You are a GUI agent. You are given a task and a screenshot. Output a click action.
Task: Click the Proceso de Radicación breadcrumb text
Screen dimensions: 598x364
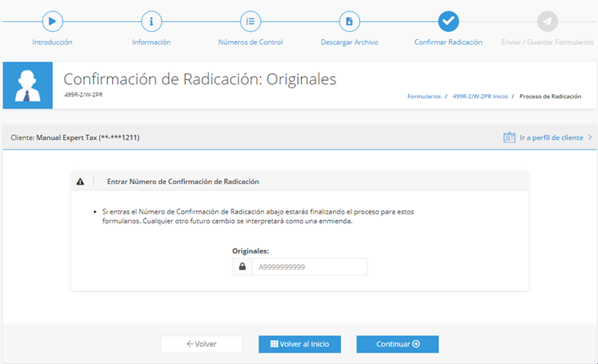[551, 97]
